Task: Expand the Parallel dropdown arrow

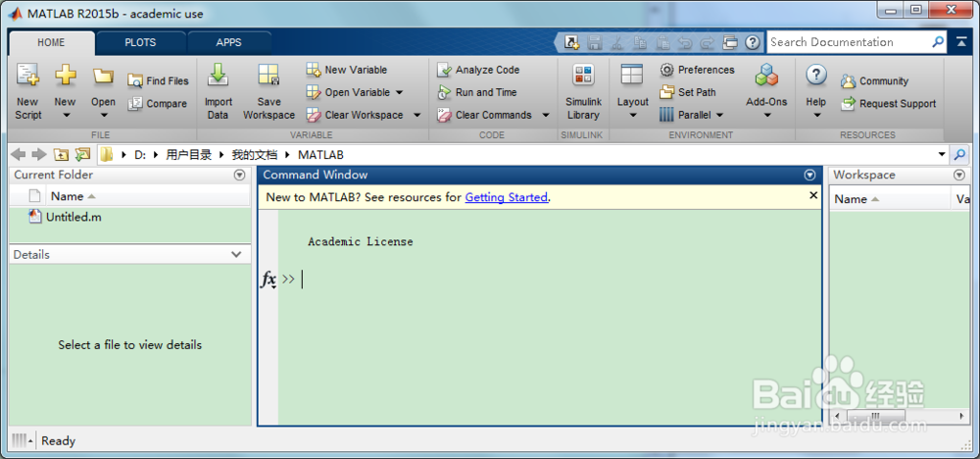Action: click(x=720, y=115)
